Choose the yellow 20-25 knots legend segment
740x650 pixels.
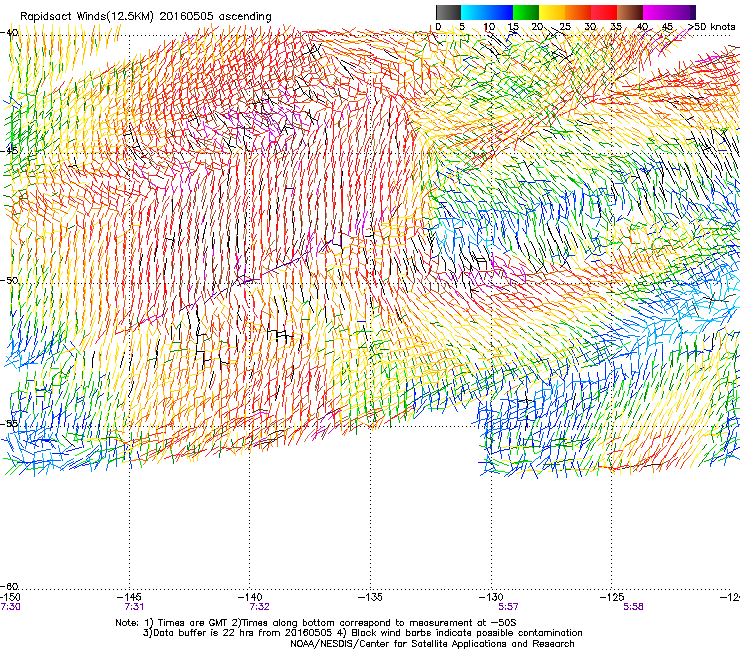point(552,12)
